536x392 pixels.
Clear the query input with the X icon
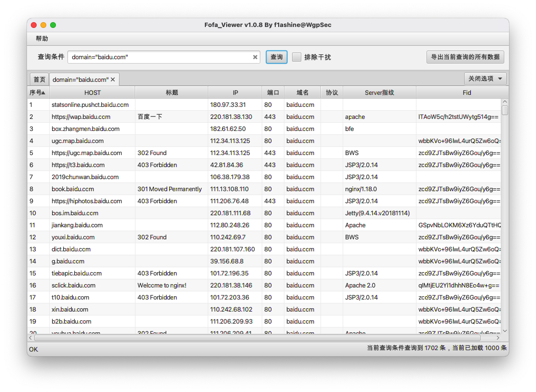(255, 57)
